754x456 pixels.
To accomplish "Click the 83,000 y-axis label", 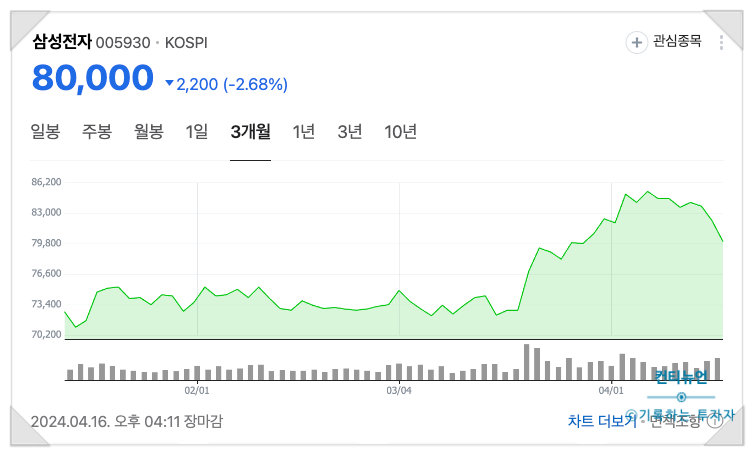I will click(x=47, y=212).
